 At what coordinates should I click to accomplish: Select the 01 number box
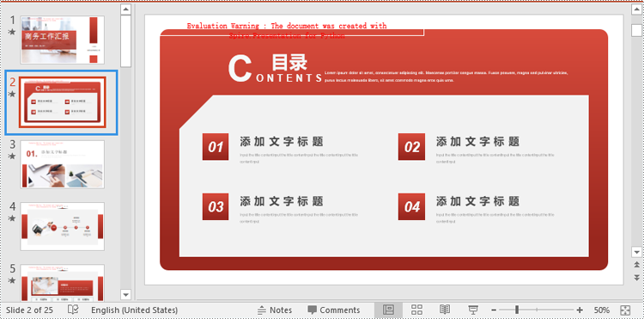[x=216, y=147]
